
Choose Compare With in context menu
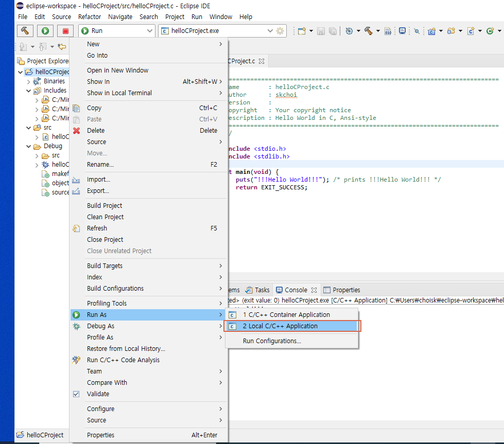click(149, 383)
